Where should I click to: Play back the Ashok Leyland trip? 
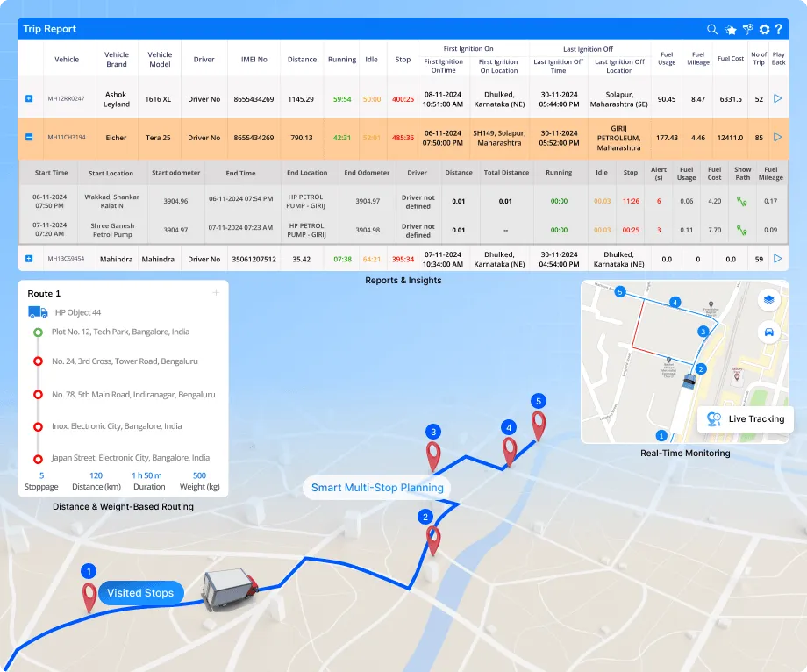[x=777, y=99]
